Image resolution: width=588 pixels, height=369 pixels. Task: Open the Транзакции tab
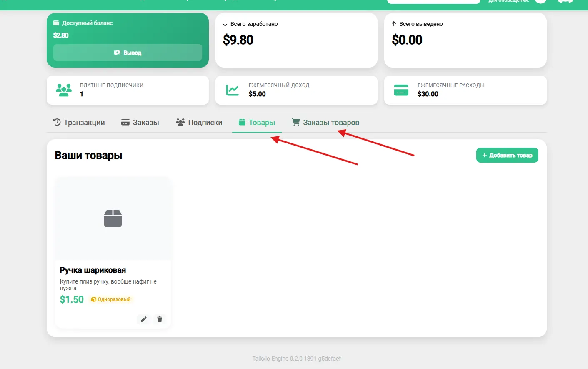(x=79, y=122)
